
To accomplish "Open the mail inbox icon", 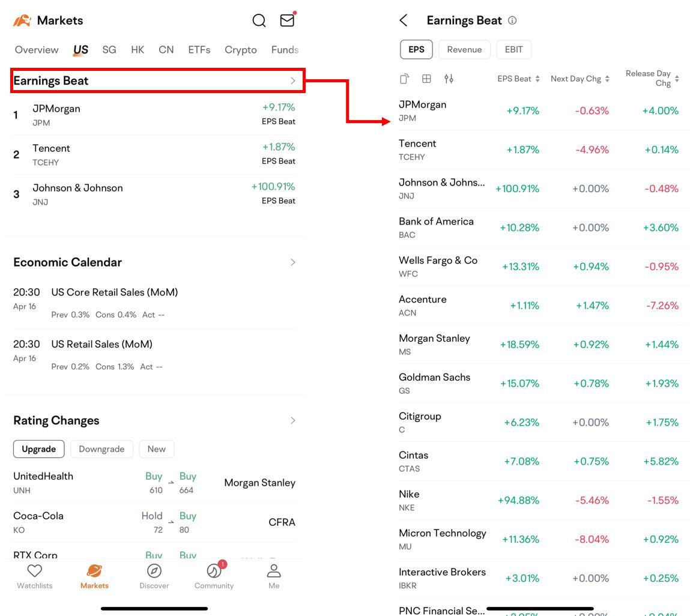I will pyautogui.click(x=288, y=20).
